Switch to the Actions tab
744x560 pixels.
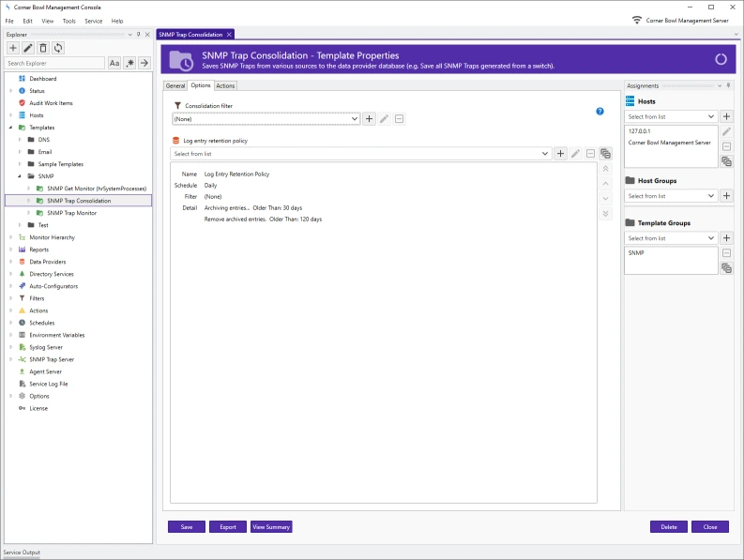(225, 85)
